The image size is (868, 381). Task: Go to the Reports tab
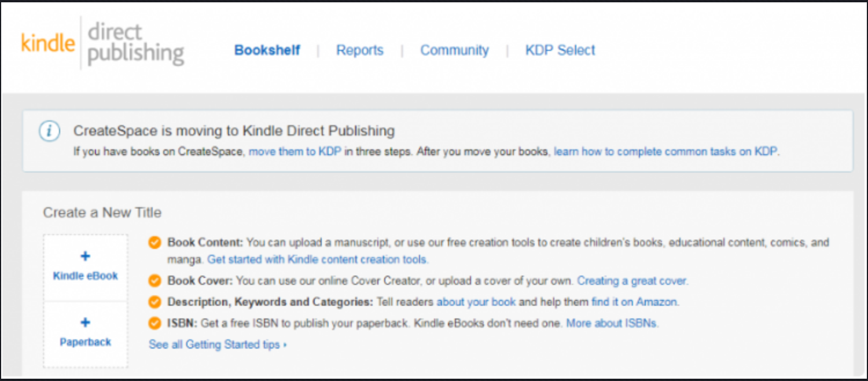[x=359, y=50]
